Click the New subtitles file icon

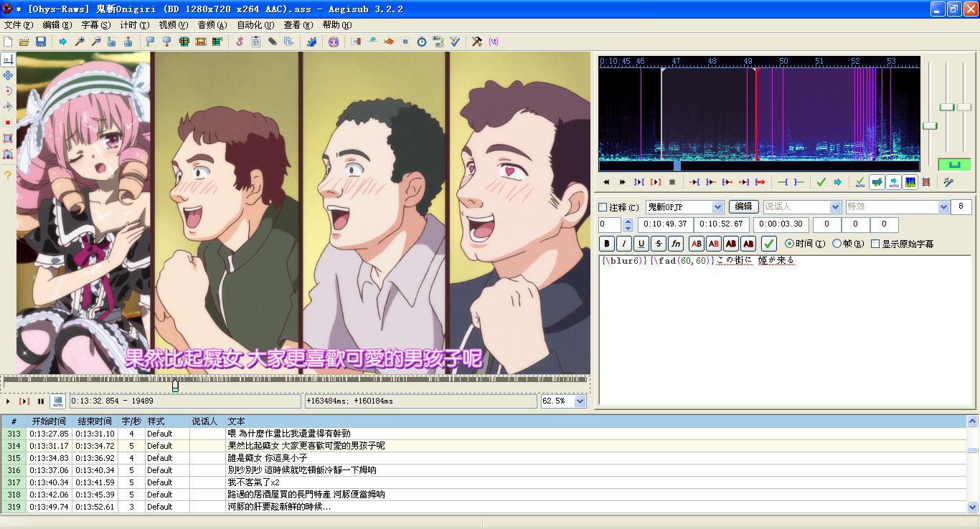point(8,42)
